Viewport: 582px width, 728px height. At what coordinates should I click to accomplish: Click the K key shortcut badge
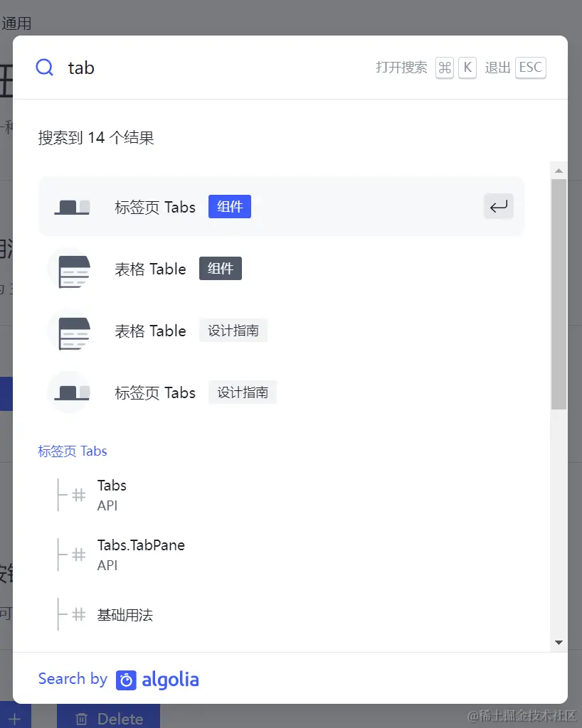tap(467, 68)
